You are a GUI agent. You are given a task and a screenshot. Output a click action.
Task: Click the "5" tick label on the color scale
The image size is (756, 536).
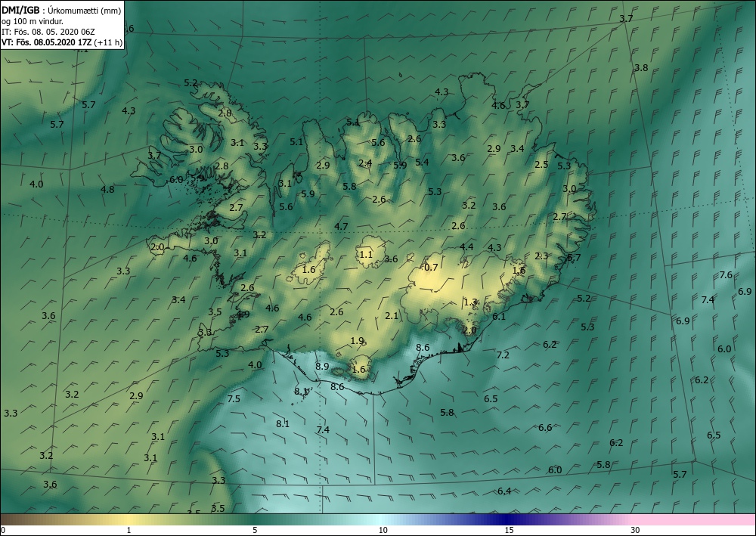coord(255,530)
